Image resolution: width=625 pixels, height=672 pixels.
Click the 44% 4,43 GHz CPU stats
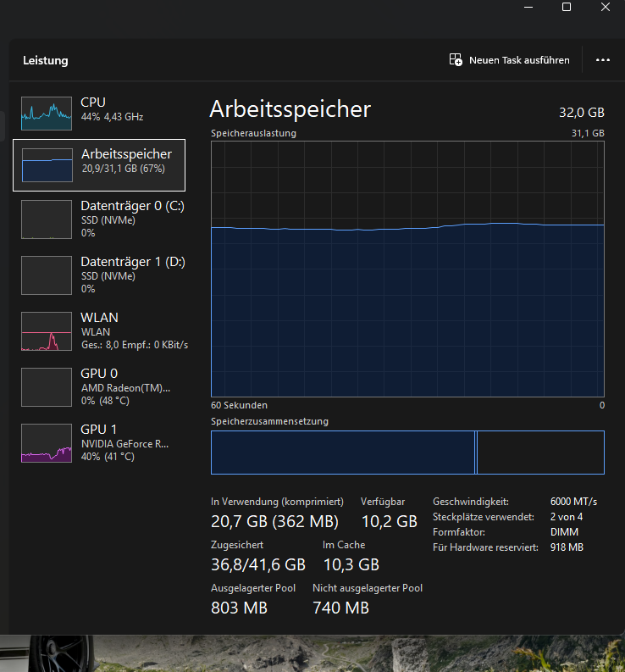pos(113,117)
